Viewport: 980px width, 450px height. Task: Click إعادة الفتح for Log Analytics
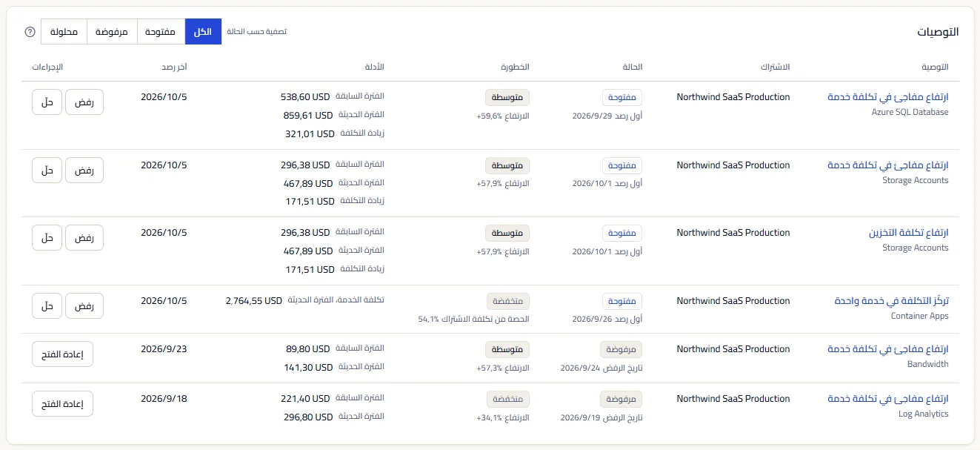tap(63, 404)
